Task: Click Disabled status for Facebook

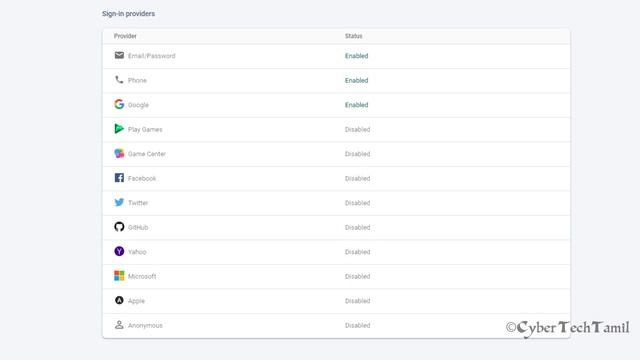Action: [x=358, y=178]
